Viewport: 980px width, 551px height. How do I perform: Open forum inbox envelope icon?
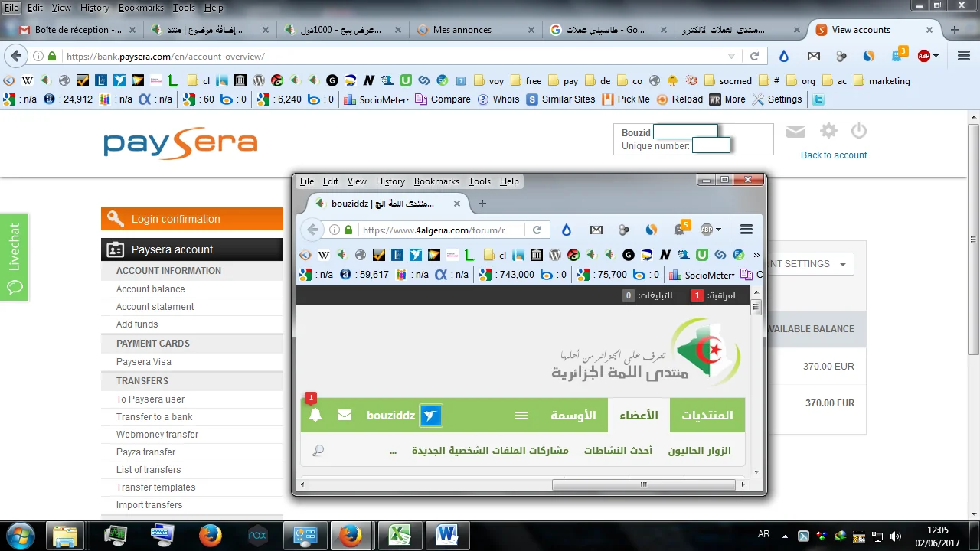[345, 415]
